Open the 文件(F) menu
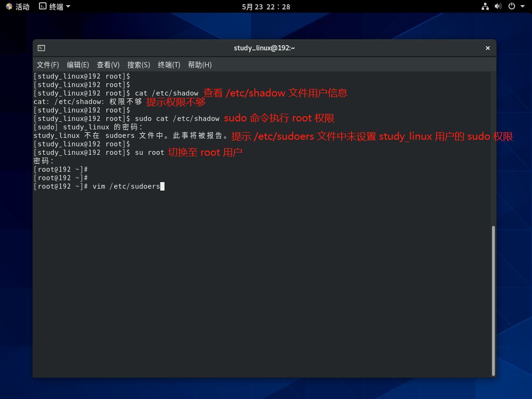532x399 pixels. click(48, 65)
